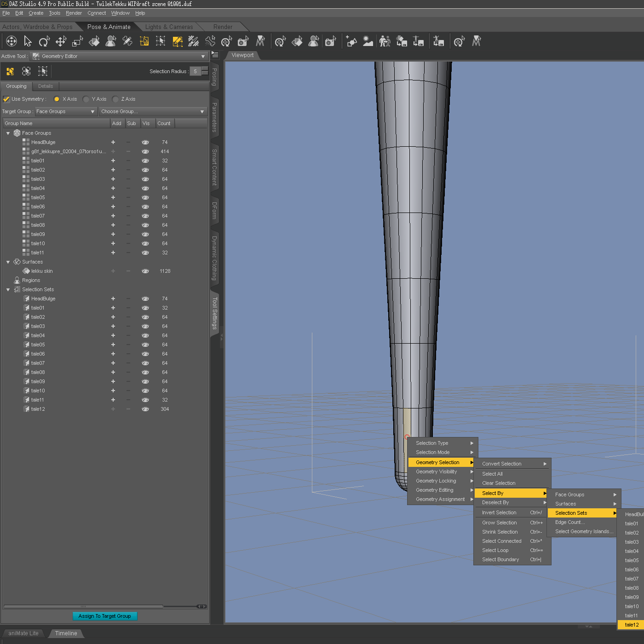Click the highlighted Geometry Editor tool icon
Screen dimensions: 644x644
tap(178, 42)
